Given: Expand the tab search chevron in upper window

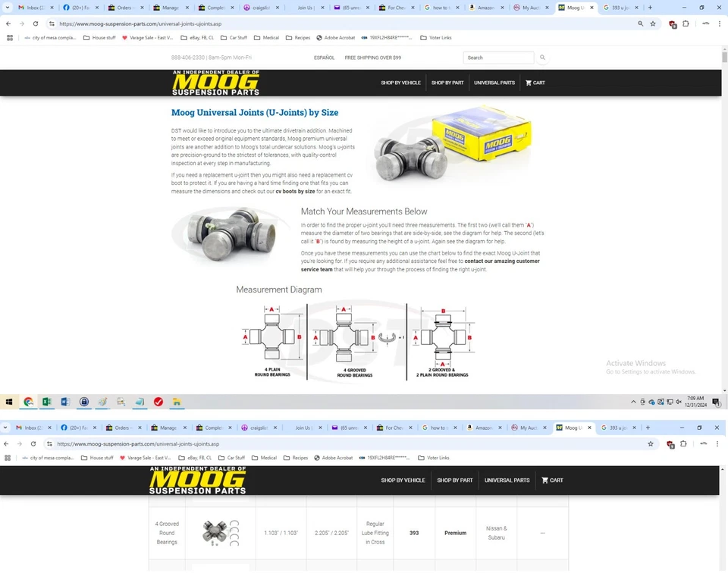Looking at the screenshot, I should (x=8, y=8).
